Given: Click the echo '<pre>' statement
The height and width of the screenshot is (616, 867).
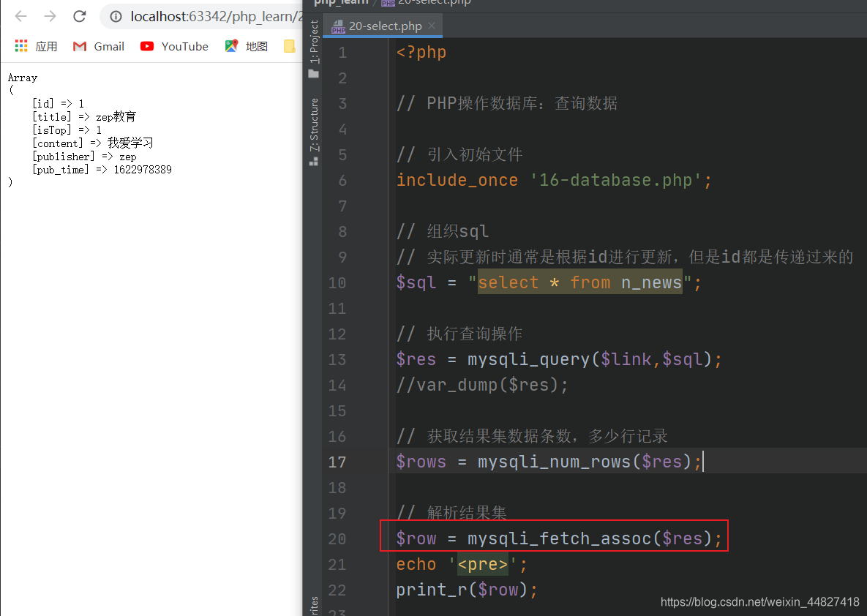Looking at the screenshot, I should click(x=462, y=564).
